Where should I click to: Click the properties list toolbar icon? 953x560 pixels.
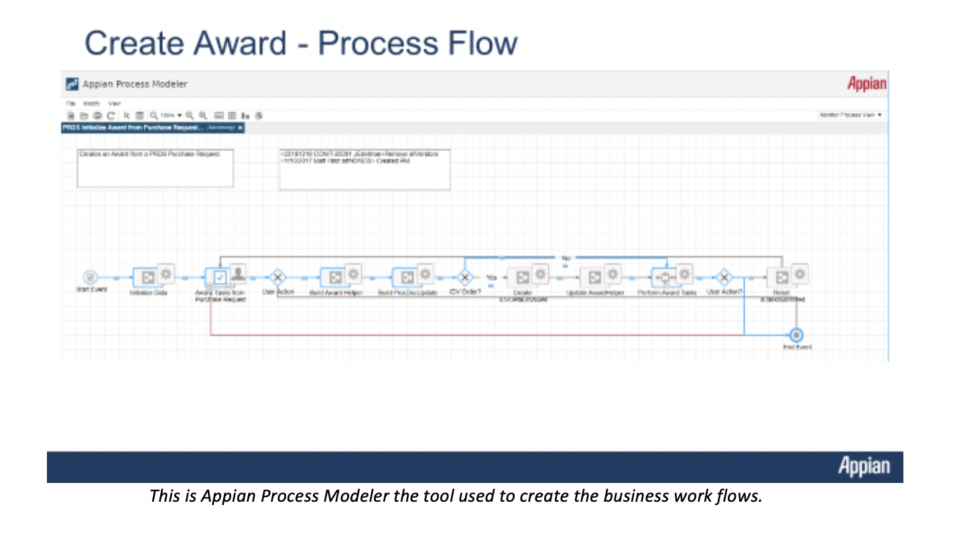(139, 116)
